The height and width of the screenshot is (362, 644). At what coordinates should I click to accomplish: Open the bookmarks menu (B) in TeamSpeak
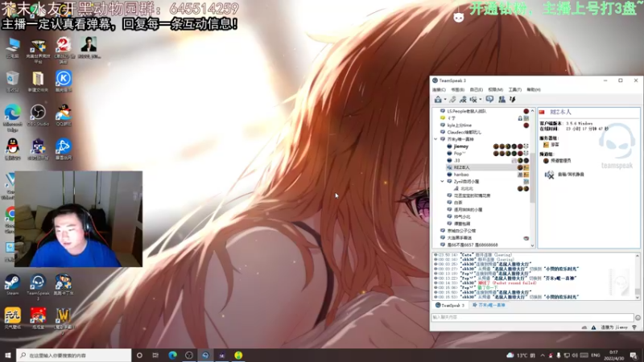click(x=457, y=89)
